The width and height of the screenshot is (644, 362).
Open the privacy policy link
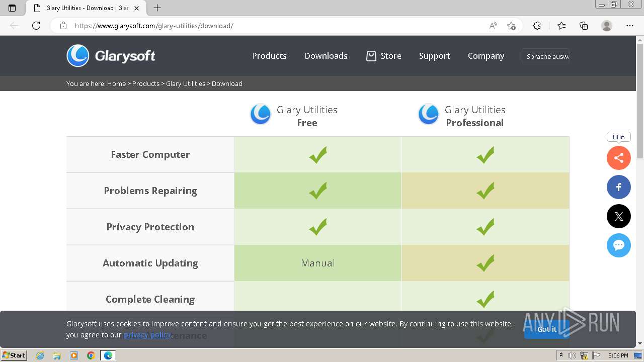[x=147, y=335]
